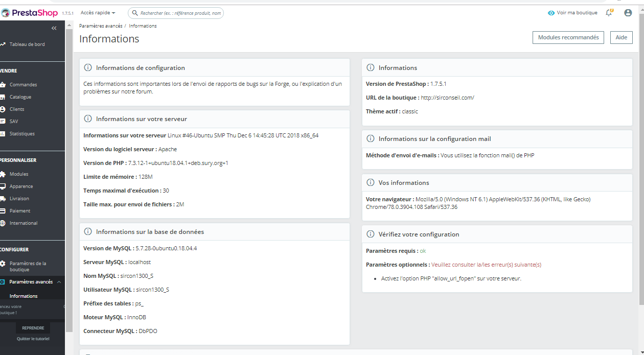Open the Commandes menu
Viewport: 644px width, 355px height.
pyautogui.click(x=23, y=85)
